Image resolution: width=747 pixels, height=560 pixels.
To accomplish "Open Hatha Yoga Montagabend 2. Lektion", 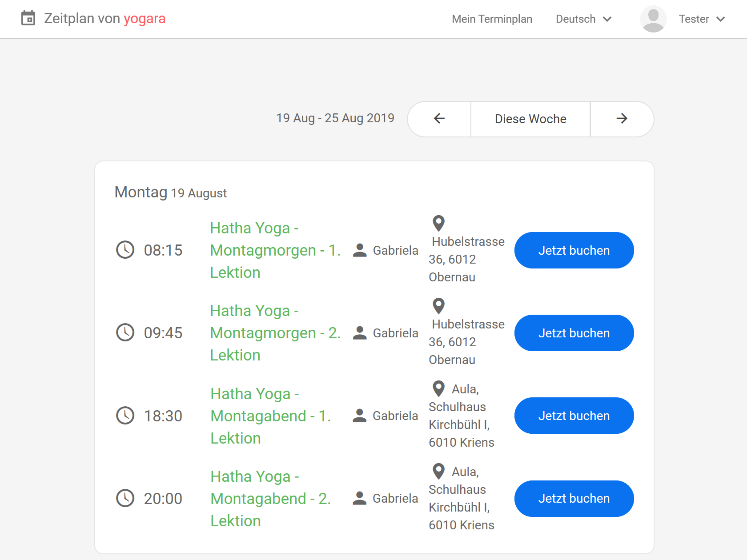I will 270,499.
